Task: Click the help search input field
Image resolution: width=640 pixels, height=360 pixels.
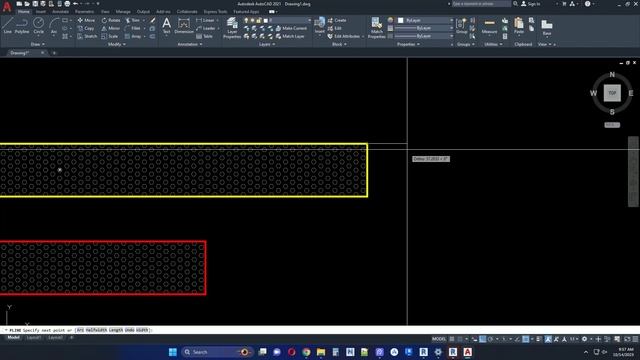Action: coord(481,4)
